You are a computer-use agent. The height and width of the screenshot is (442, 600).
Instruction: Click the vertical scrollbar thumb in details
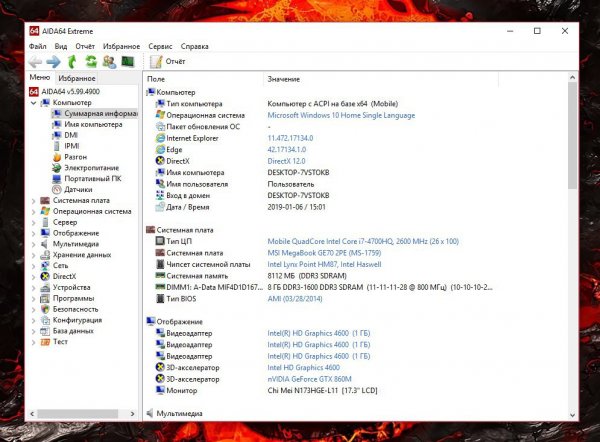pyautogui.click(x=572, y=136)
